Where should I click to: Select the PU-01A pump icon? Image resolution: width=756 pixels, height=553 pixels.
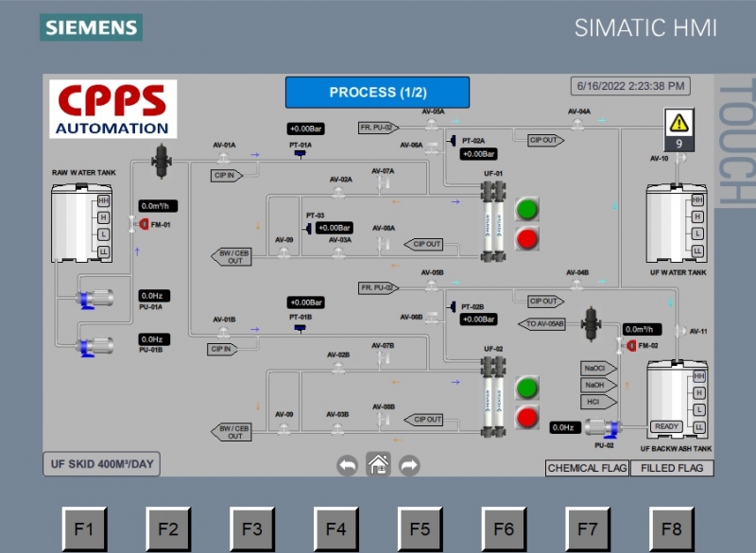point(94,301)
